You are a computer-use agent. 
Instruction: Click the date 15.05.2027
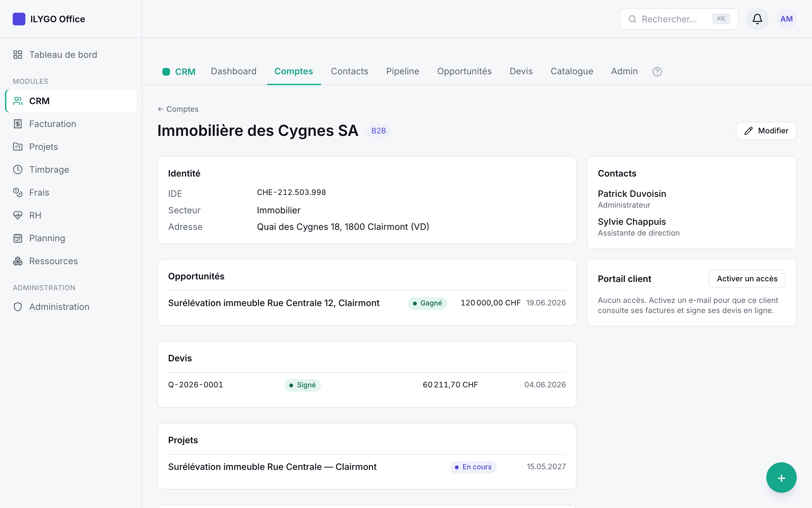546,467
